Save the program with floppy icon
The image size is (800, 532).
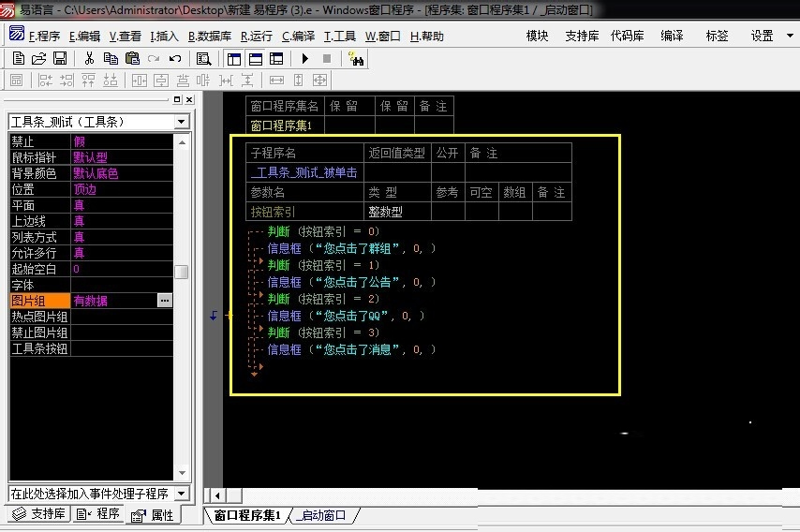click(x=59, y=59)
